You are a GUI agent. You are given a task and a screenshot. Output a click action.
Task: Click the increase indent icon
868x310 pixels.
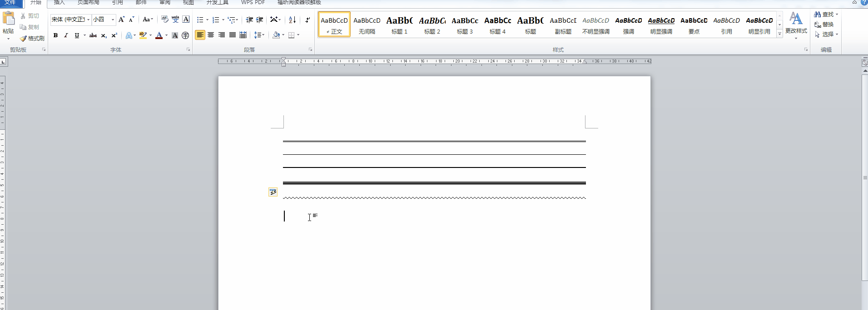[x=260, y=20]
